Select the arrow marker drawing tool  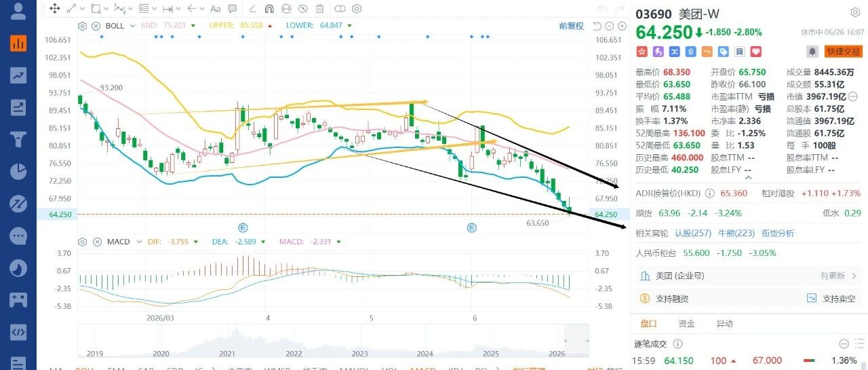point(191,9)
